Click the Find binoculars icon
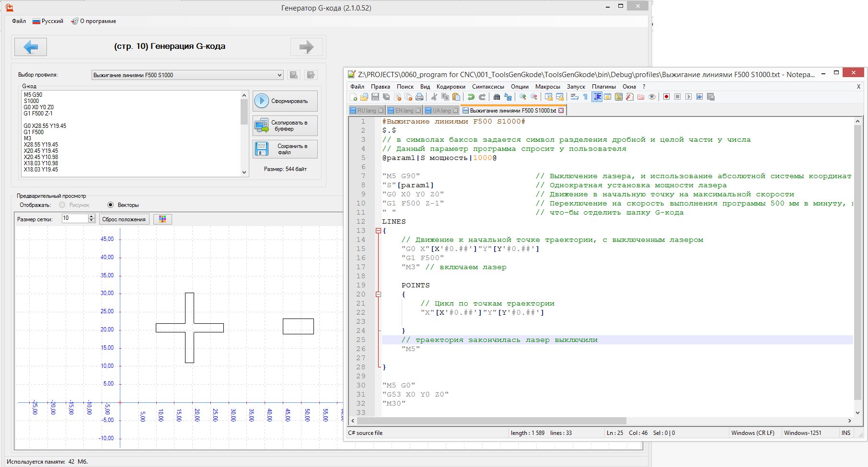The height and width of the screenshot is (467, 868). coord(497,97)
